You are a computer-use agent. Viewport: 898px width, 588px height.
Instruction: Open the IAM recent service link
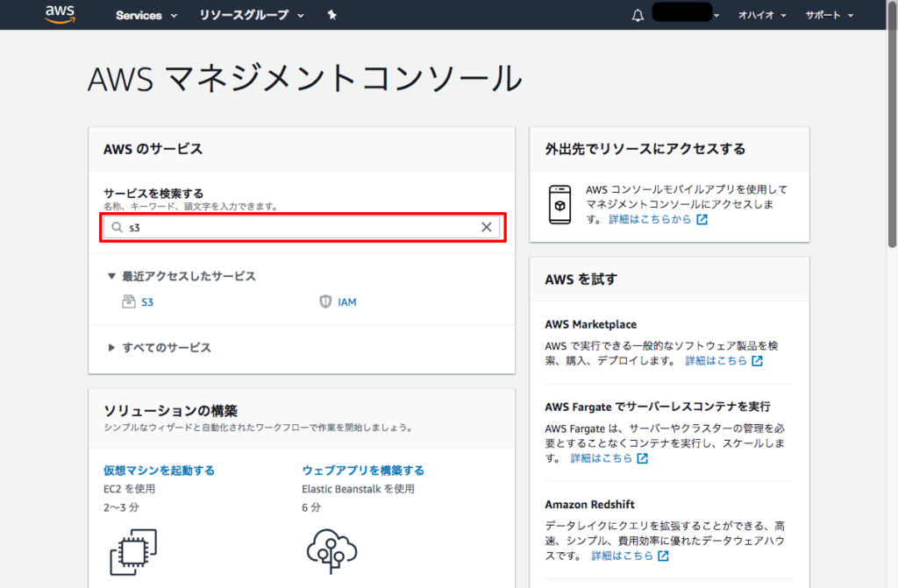(x=346, y=302)
